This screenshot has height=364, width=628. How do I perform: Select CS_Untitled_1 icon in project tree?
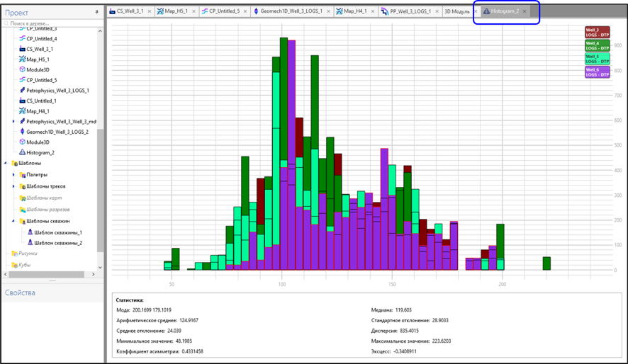click(x=22, y=101)
